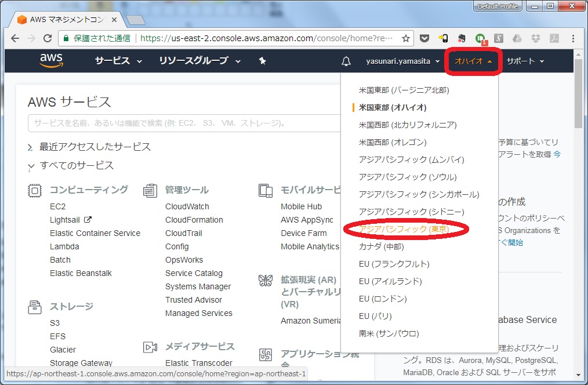Click the browser address bar URL
588x385 pixels.
coord(267,38)
